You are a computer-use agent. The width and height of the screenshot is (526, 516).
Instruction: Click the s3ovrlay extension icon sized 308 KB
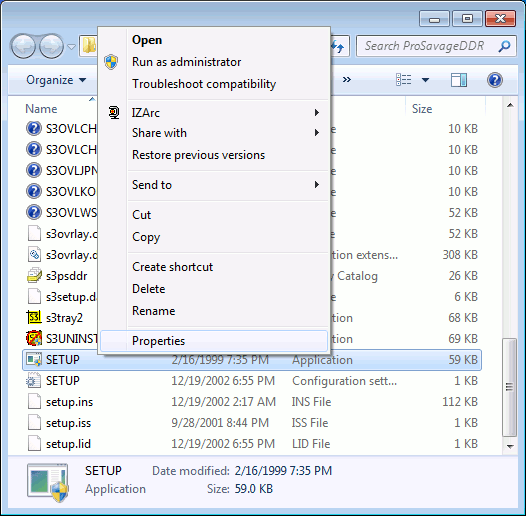click(34, 255)
